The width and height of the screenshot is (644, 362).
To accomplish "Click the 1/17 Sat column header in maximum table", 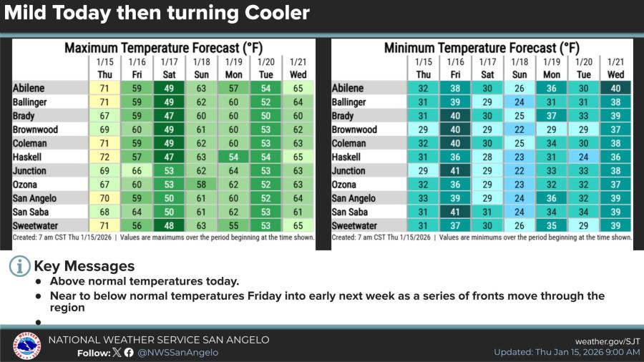I will point(170,68).
